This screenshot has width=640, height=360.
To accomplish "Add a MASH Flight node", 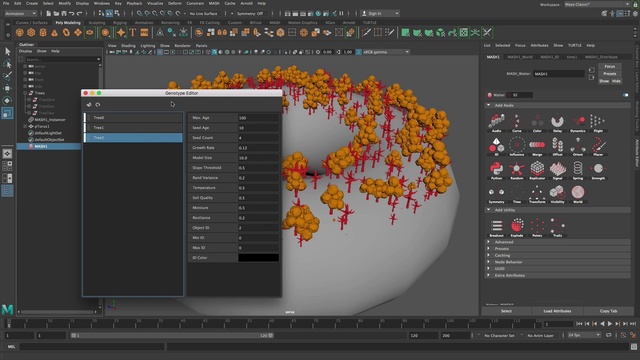I will [x=598, y=123].
